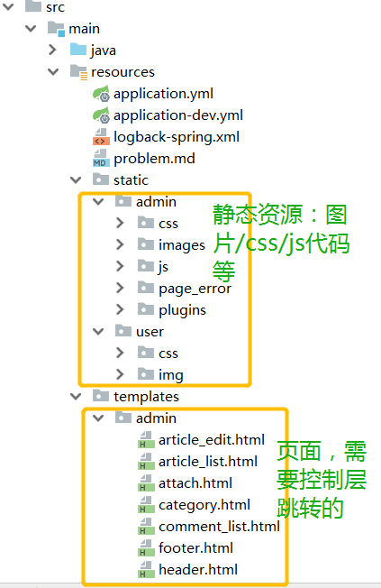Click the article_edit.html file icon
The height and width of the screenshot is (588, 381).
pyautogui.click(x=146, y=440)
